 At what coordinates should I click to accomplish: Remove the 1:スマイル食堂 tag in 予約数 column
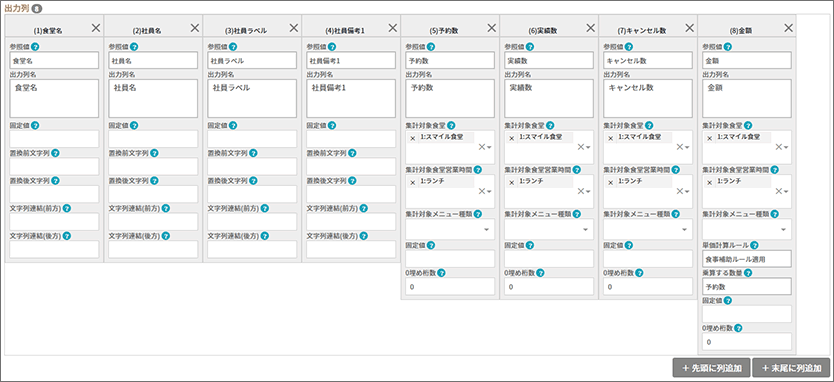413,138
